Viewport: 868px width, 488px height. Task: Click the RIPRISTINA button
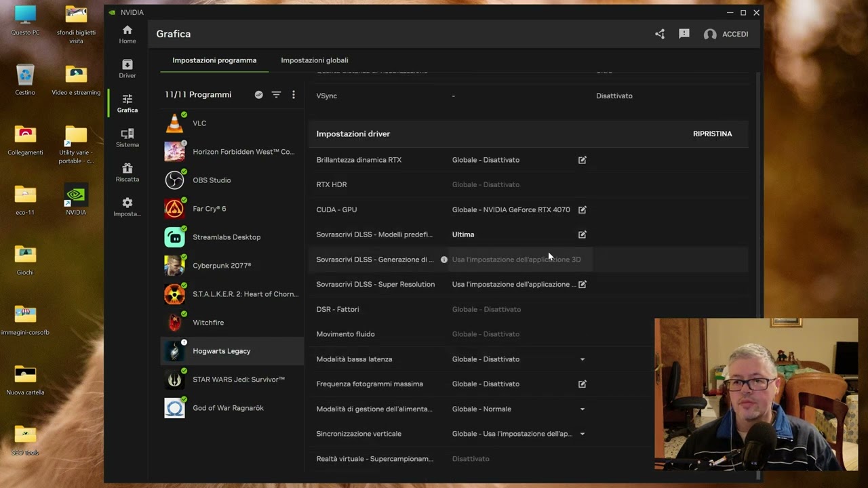[712, 134]
